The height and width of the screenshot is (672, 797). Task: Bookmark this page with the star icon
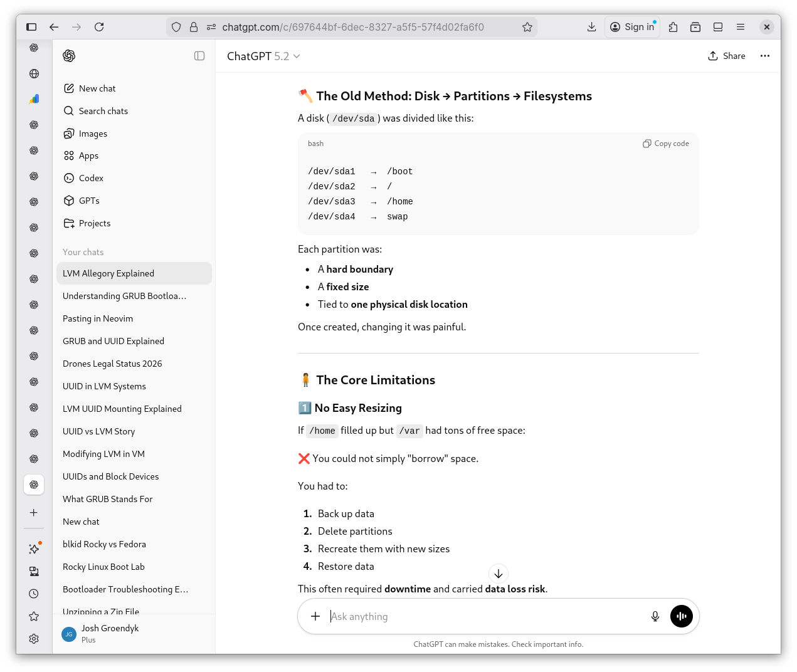coord(527,27)
